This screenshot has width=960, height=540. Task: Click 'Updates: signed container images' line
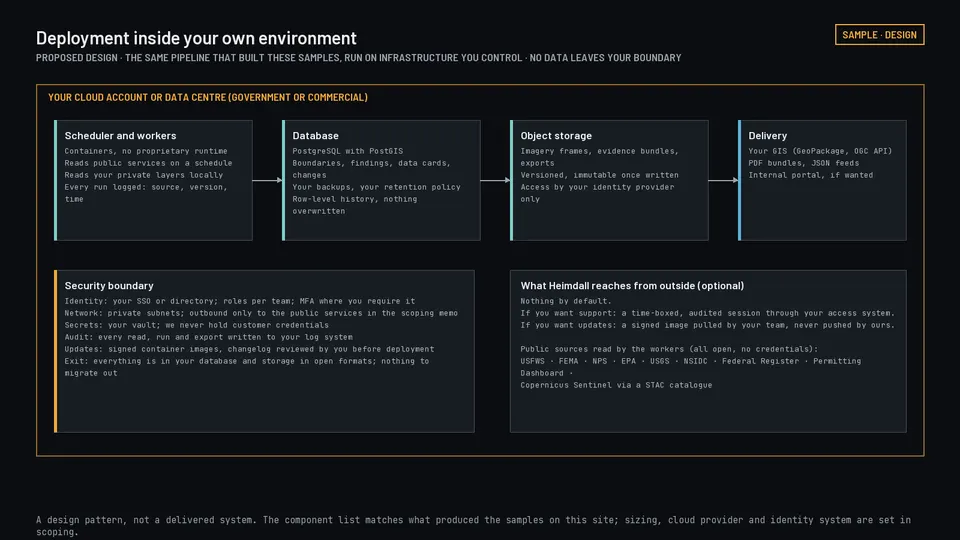(249, 349)
